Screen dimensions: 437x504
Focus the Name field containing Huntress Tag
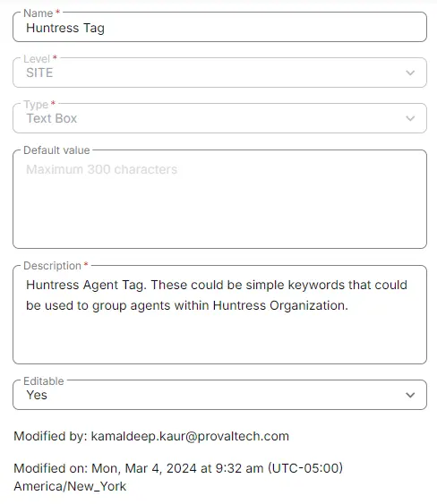pyautogui.click(x=219, y=28)
